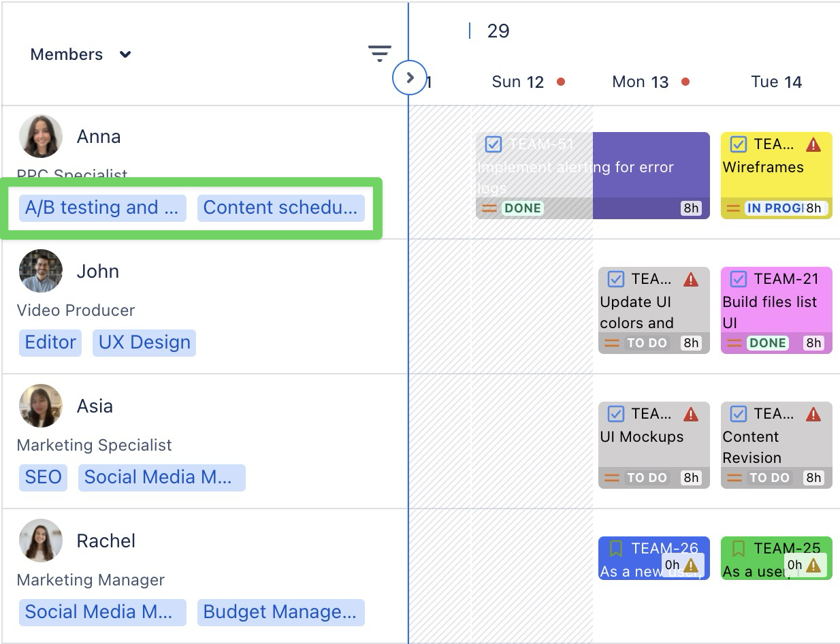Click task checkbox icon on Content Revision card
The image size is (840, 644).
coord(739,414)
